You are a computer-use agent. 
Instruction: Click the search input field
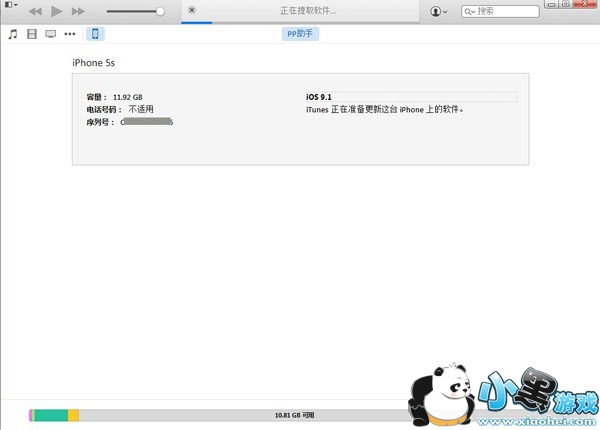tap(501, 11)
